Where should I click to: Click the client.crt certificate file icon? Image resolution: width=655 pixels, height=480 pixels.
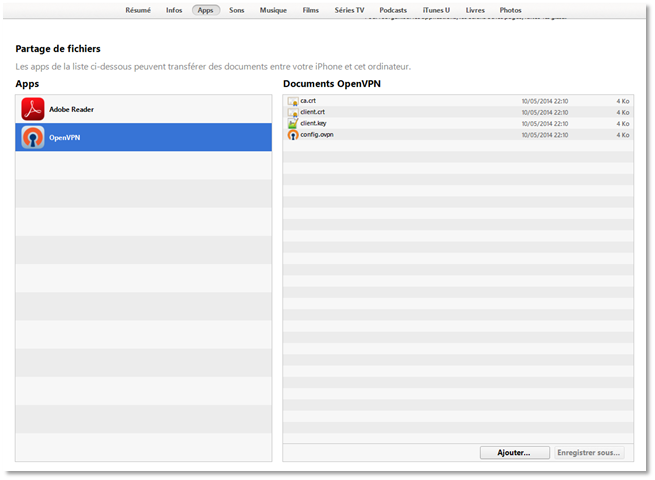293,112
